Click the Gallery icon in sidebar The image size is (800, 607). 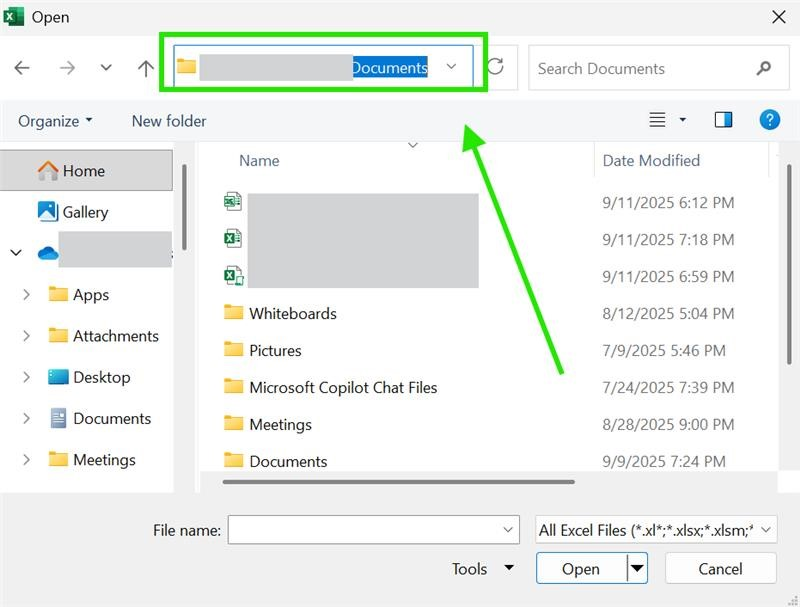48,211
